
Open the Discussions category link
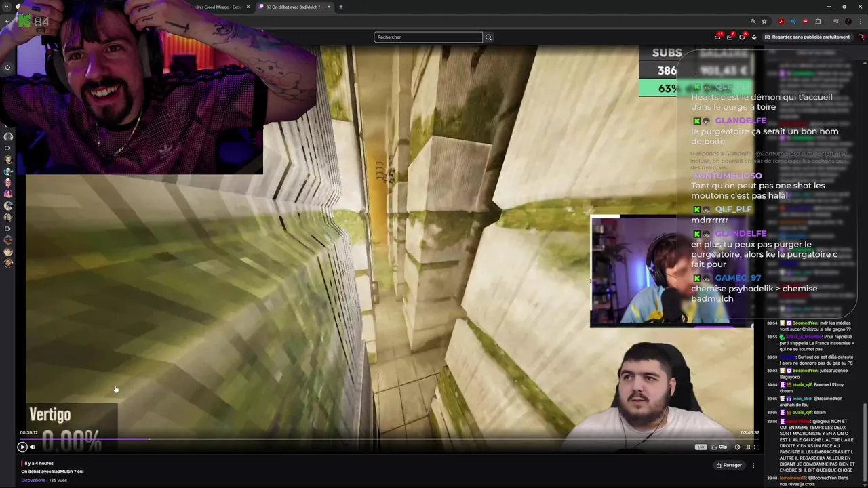[x=33, y=480]
